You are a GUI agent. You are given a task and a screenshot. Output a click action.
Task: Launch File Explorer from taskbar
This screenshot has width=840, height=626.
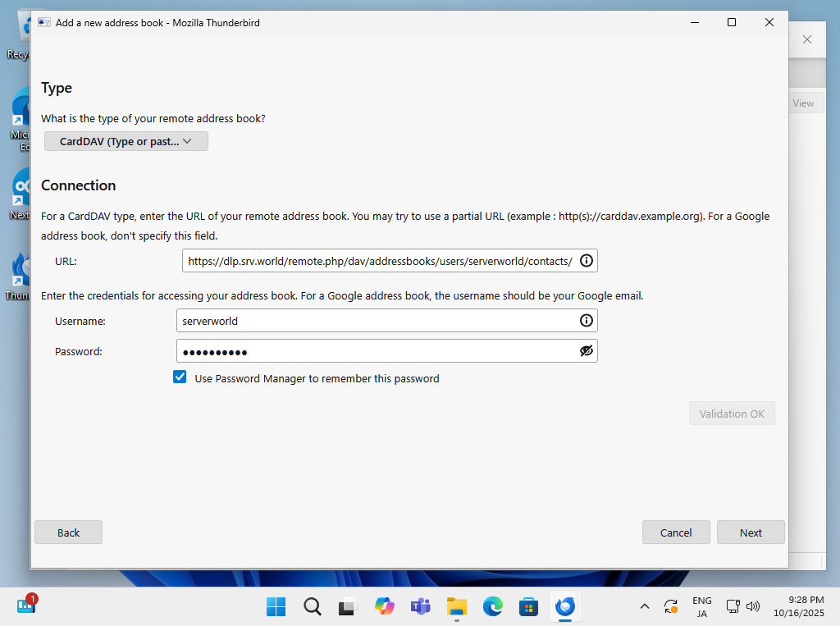click(x=456, y=607)
